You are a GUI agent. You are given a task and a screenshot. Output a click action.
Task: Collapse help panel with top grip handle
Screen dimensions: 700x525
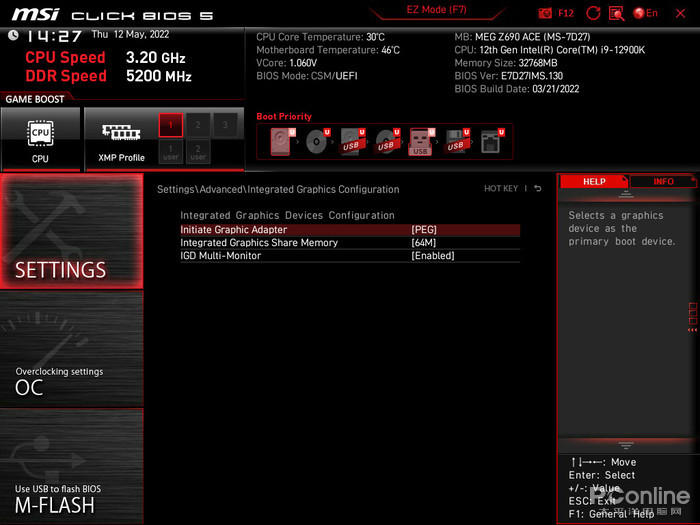[626, 194]
